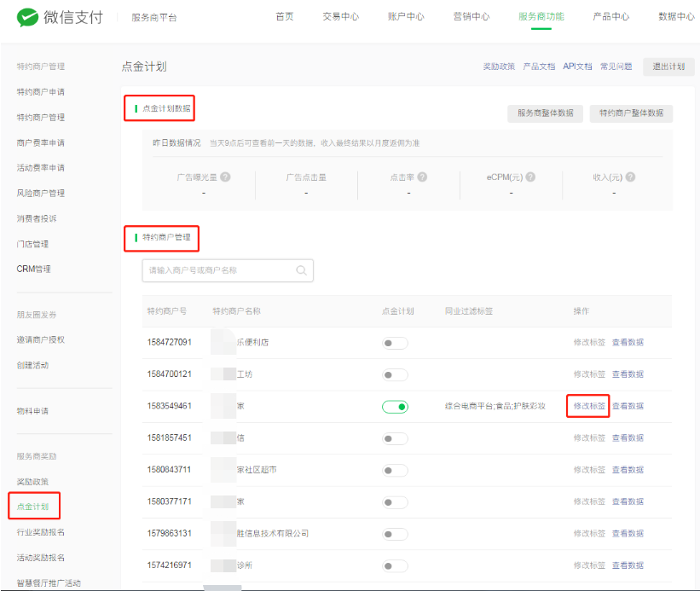The height and width of the screenshot is (591, 700).
Task: Toggle 点金计划 switch for merchant 1584700121
Action: click(x=395, y=374)
